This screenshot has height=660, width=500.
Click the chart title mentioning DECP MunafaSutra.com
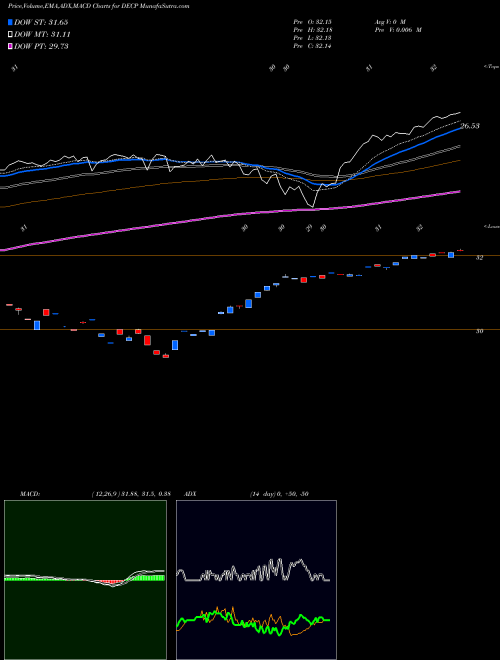(x=98, y=6)
